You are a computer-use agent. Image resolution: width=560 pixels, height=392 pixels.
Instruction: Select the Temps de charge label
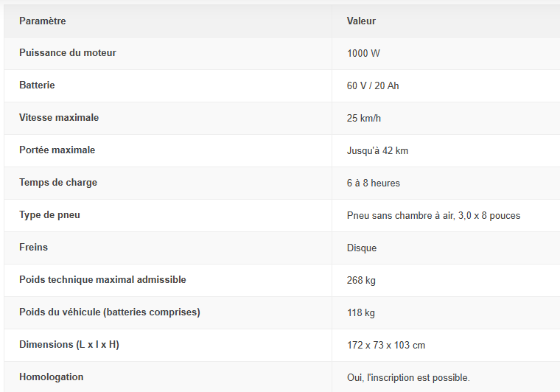pyautogui.click(x=58, y=183)
